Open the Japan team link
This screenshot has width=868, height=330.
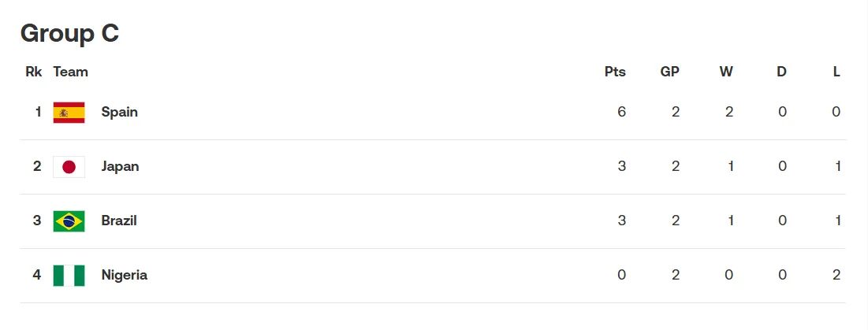(120, 166)
